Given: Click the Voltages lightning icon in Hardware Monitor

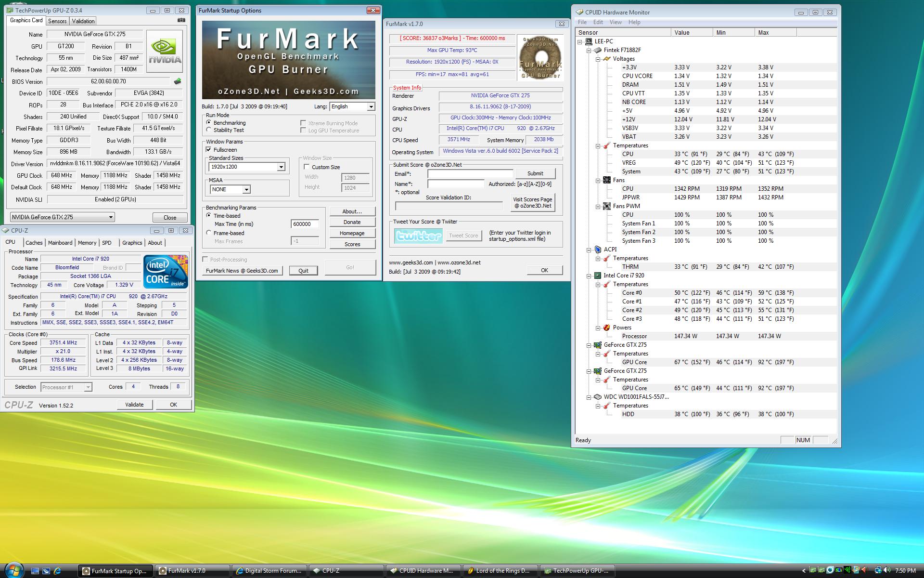Looking at the screenshot, I should click(606, 59).
